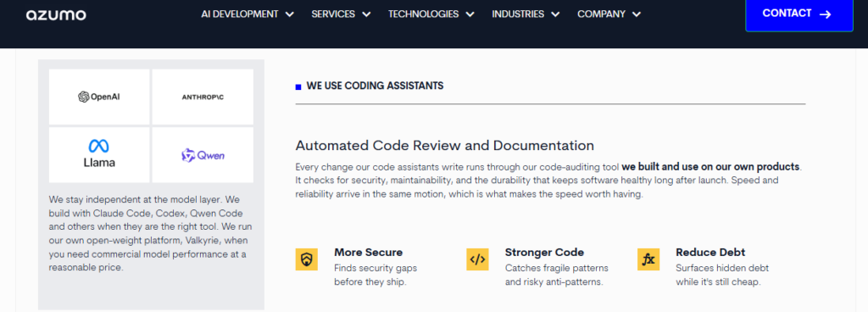The height and width of the screenshot is (312, 868).
Task: Expand the Industries chevron arrow
Action: click(555, 15)
